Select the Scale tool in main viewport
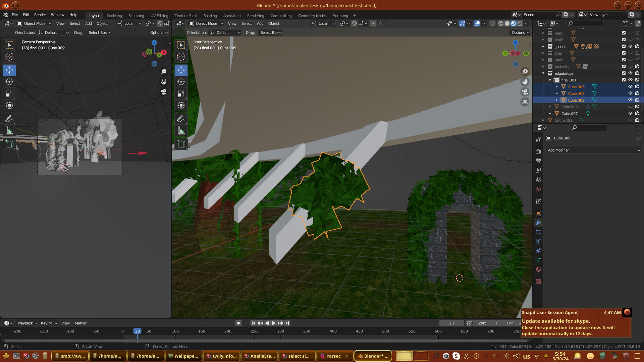 [x=181, y=94]
